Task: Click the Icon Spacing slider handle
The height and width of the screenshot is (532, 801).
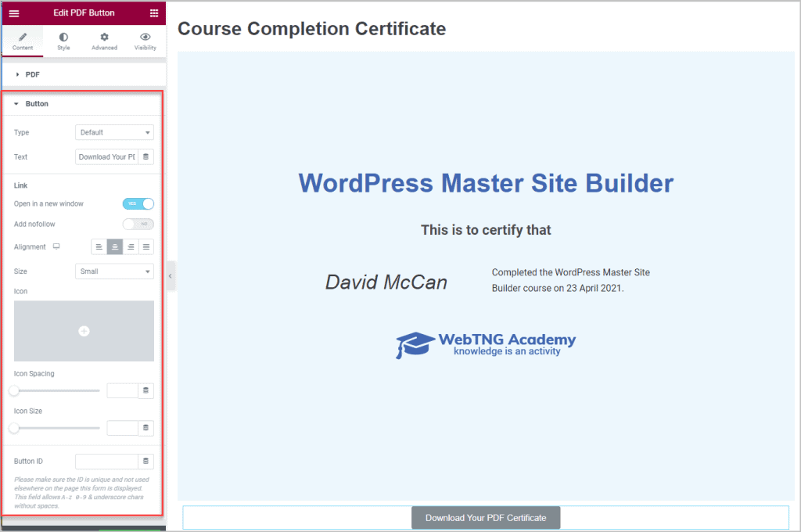Action: pyautogui.click(x=14, y=390)
